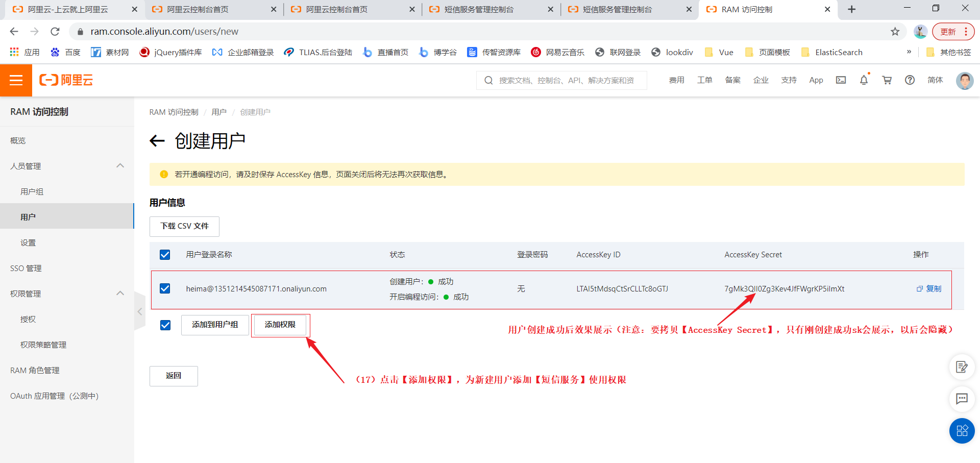Reload the browser page

(55, 32)
